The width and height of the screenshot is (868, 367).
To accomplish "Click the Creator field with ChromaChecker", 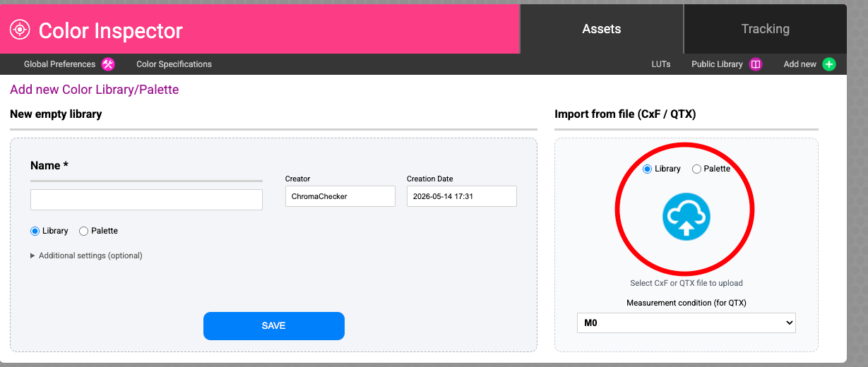I will pos(340,196).
